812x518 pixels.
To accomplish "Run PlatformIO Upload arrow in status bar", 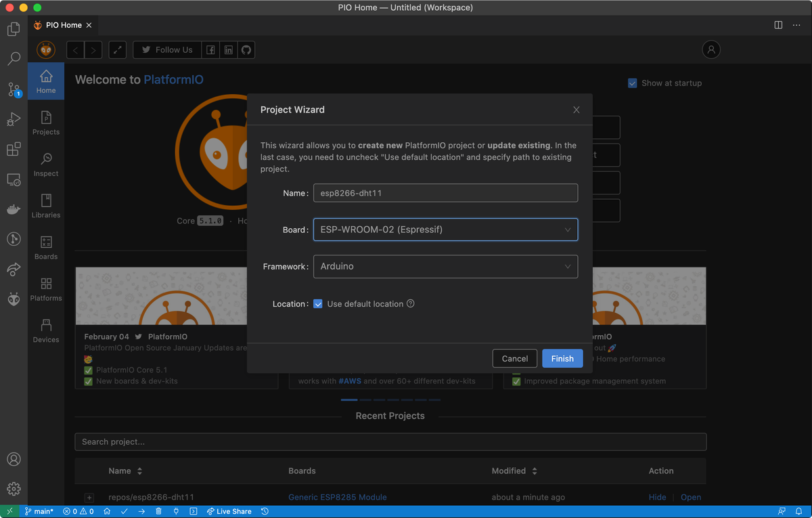I will 141,511.
